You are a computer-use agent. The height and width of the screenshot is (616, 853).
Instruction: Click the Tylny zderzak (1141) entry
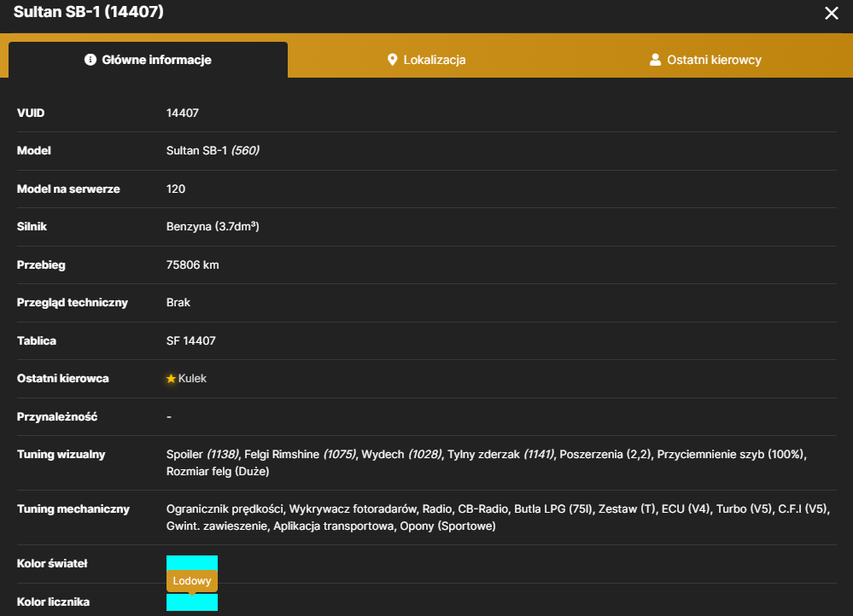[500, 455]
